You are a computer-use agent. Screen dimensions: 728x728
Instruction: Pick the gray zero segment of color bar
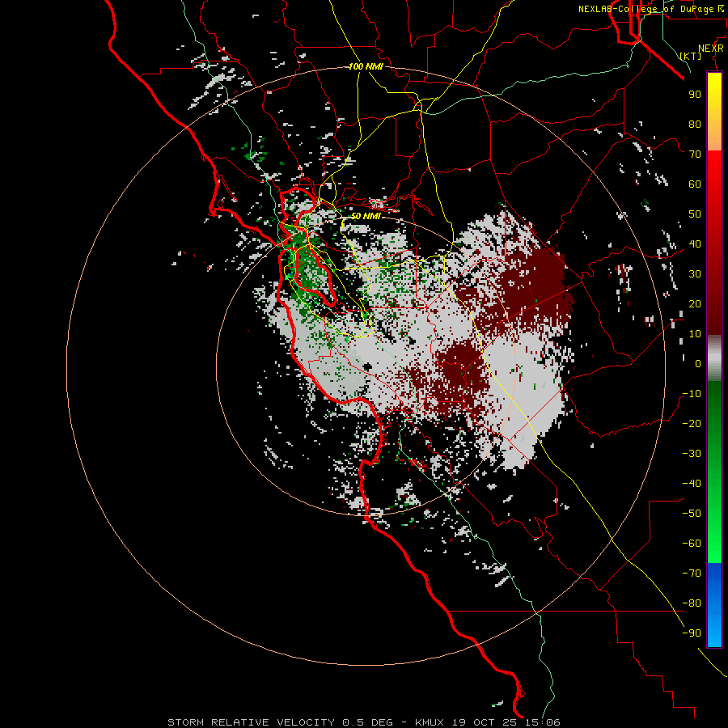(x=714, y=358)
